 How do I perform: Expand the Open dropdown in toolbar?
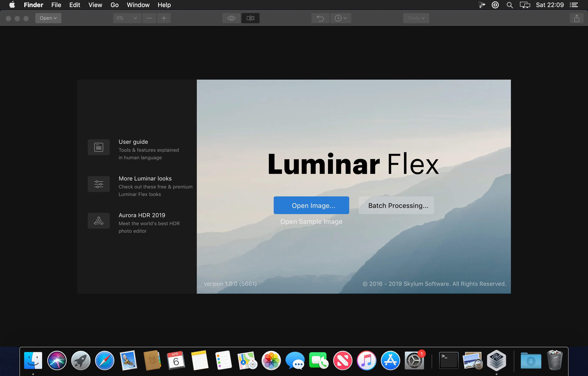(48, 18)
